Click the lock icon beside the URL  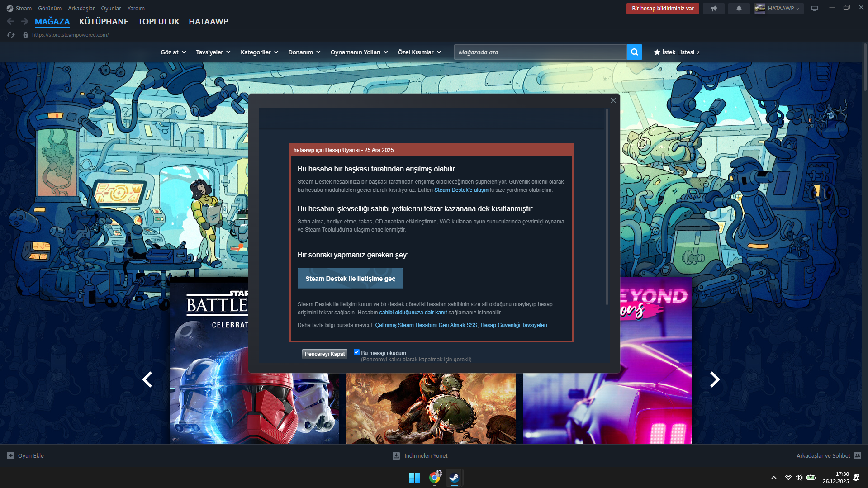click(26, 35)
